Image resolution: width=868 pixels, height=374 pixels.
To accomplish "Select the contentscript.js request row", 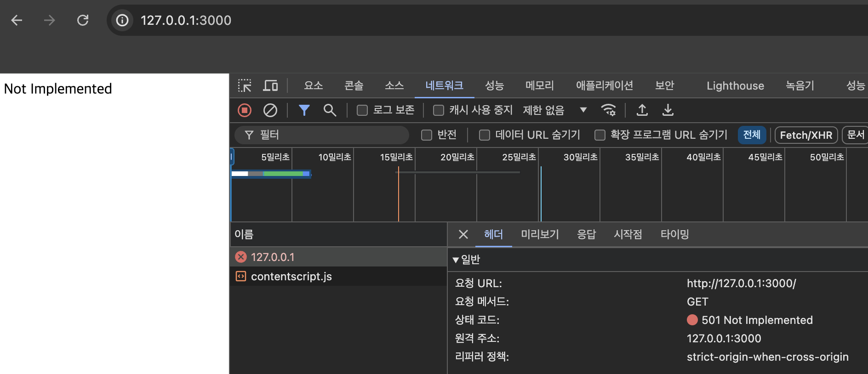I will 338,276.
